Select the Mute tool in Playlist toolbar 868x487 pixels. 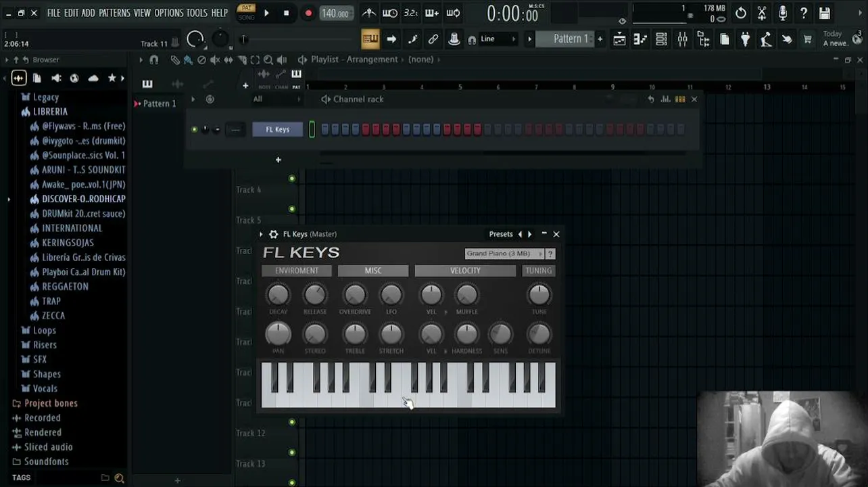[x=215, y=60]
